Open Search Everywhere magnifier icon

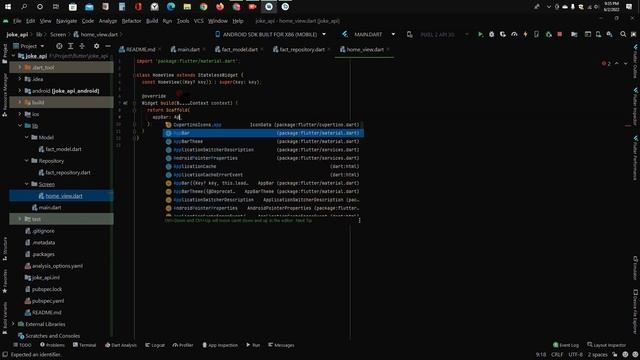(623, 35)
